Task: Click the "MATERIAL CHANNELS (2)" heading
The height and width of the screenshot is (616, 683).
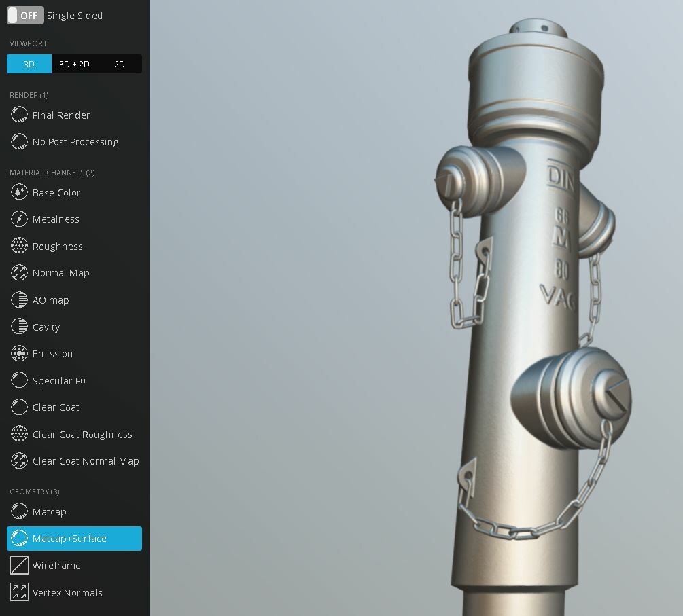Action: coord(52,173)
